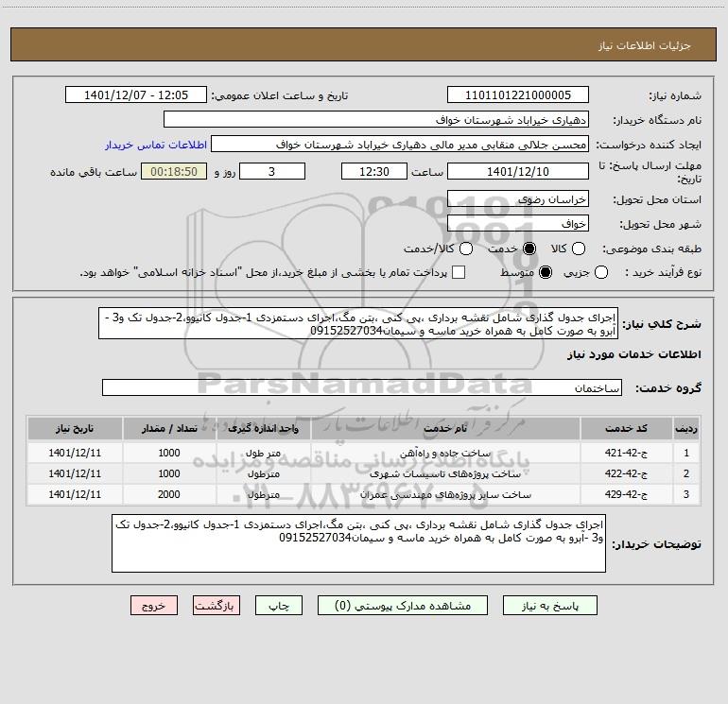Click the deadline date field 1401/12/10

(x=518, y=171)
